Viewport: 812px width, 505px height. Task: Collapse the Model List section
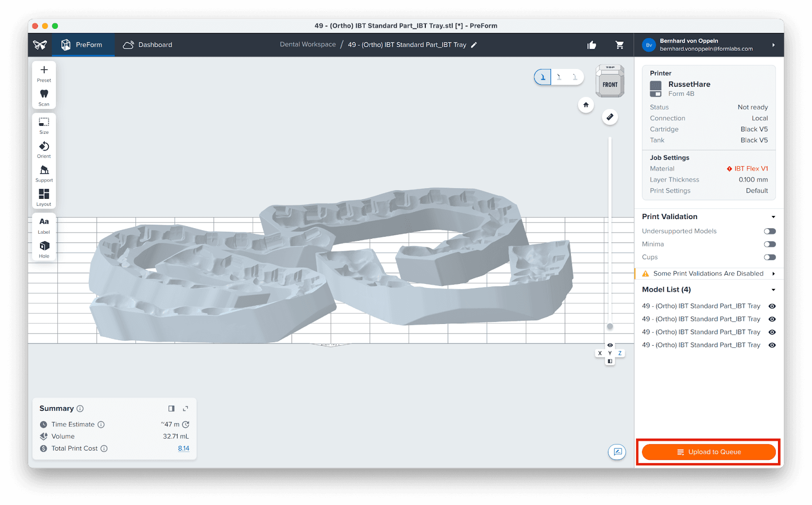(x=773, y=290)
